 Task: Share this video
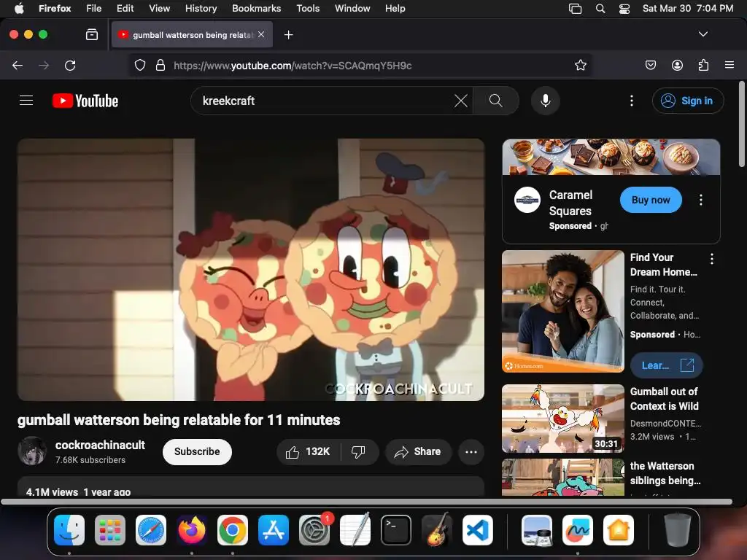(418, 451)
